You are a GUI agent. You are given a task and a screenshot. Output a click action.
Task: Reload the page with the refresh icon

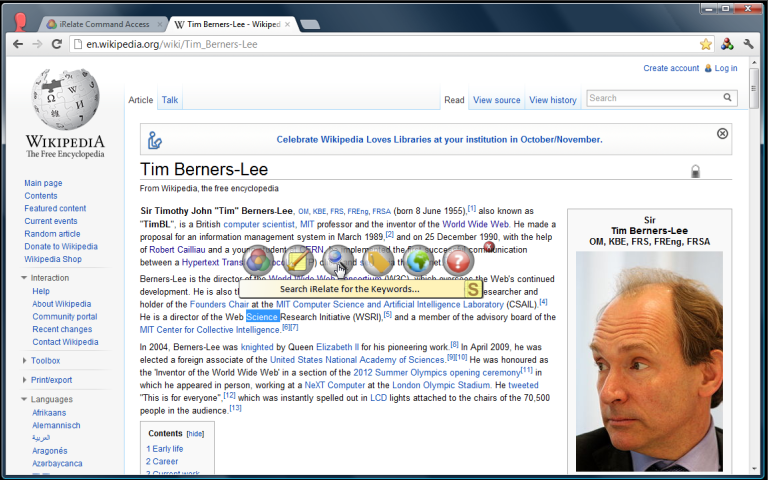point(57,44)
